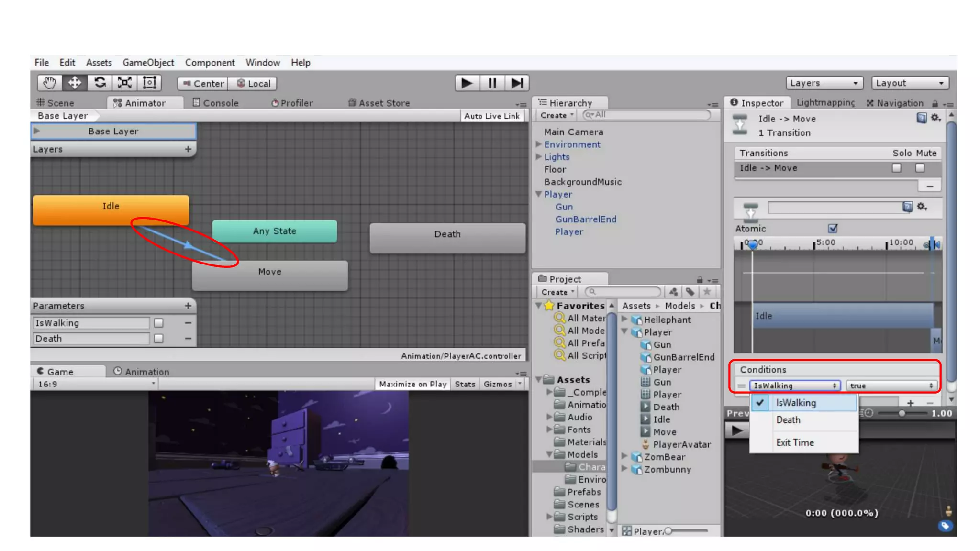The width and height of the screenshot is (980, 551).
Task: Toggle Local coordinate mode button
Action: click(x=253, y=83)
